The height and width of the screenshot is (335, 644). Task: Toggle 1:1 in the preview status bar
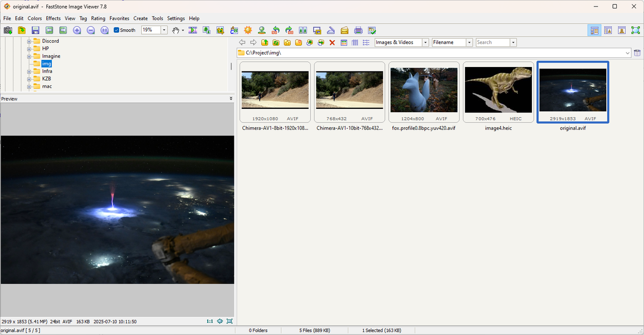pyautogui.click(x=210, y=321)
